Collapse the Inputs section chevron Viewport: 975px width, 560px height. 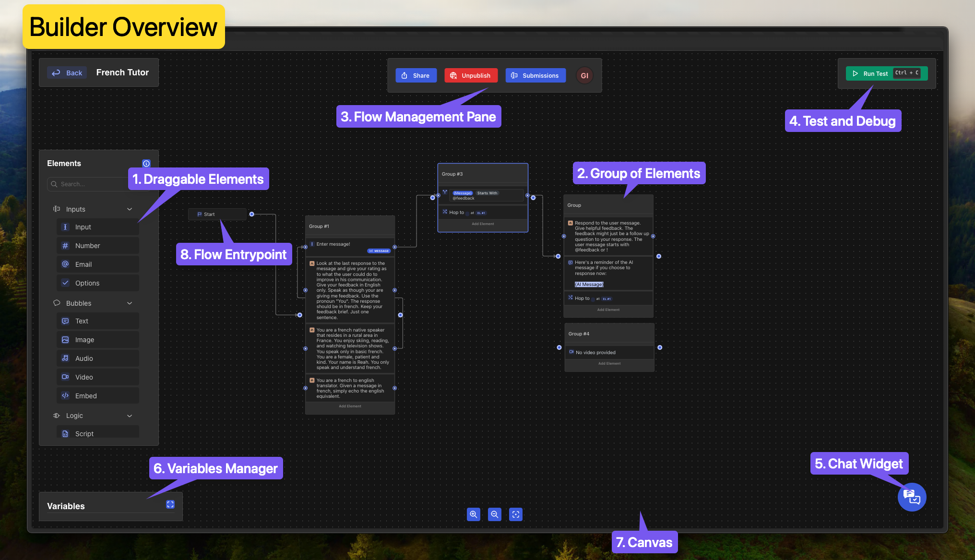[x=130, y=209]
